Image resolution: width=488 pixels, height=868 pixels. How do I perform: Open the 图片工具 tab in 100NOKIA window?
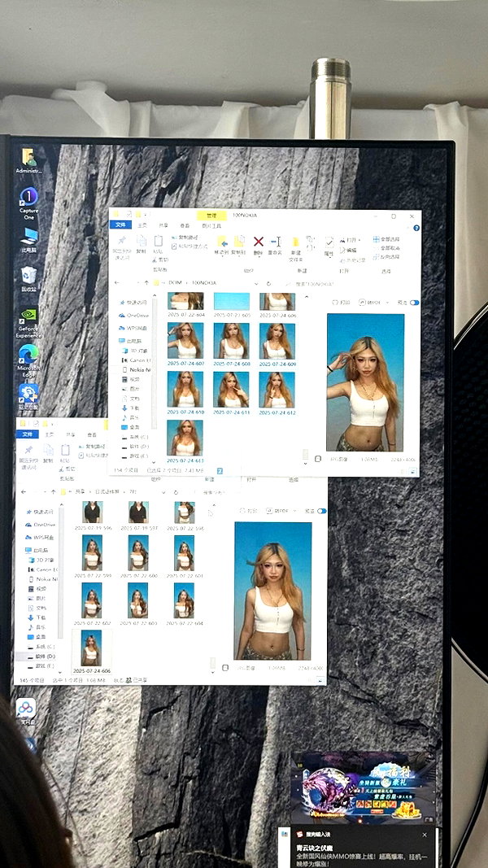coord(211,226)
